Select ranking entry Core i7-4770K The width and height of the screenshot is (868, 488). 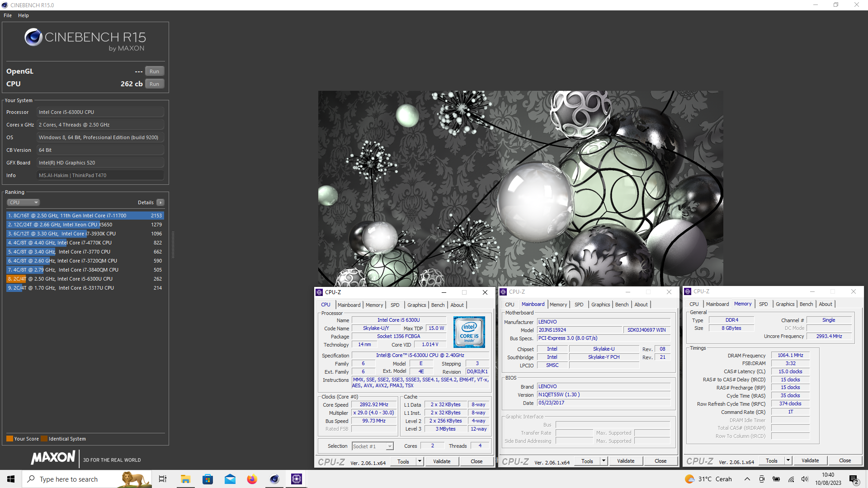(x=85, y=243)
